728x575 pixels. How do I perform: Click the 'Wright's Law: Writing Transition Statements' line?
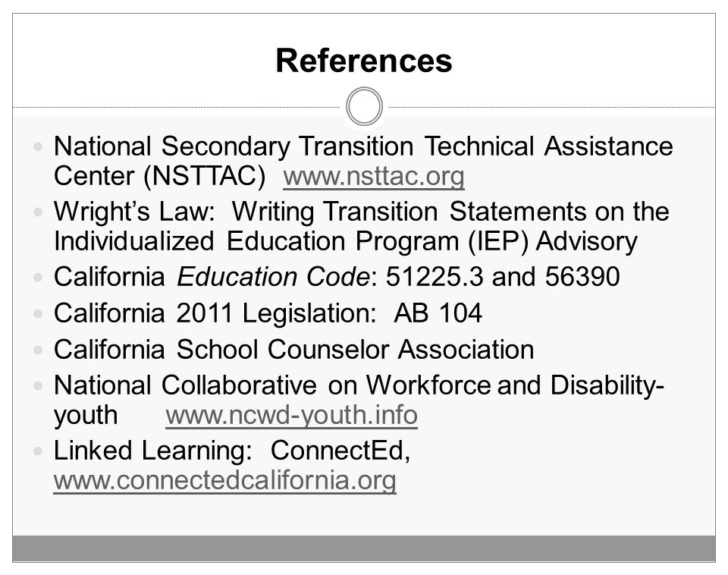[362, 212]
